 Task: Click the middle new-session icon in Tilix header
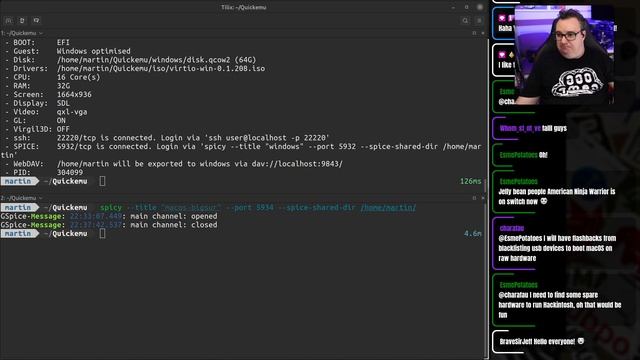click(x=22, y=20)
